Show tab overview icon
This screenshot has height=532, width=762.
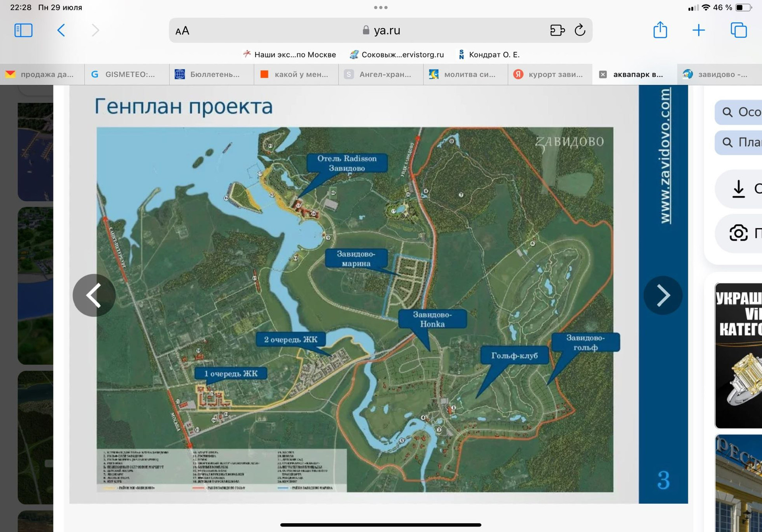click(x=738, y=30)
